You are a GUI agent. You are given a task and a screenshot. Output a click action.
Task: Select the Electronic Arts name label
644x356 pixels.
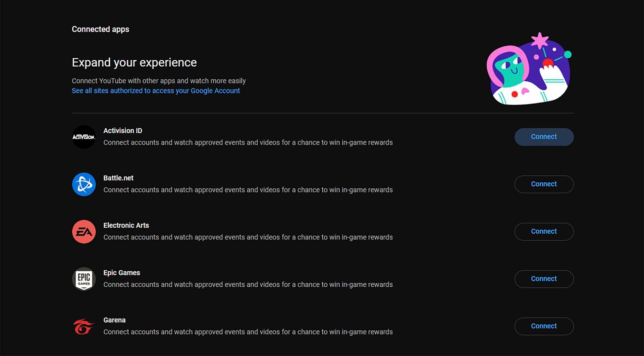126,225
